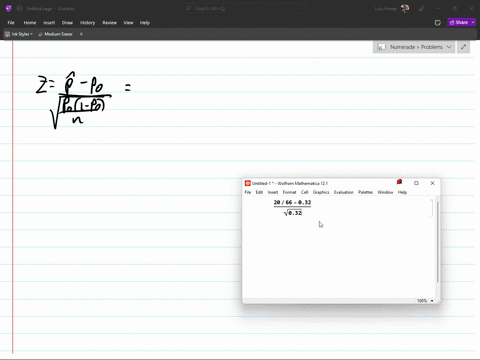Switch to OneNote View tab
This screenshot has height=360, width=480.
coord(128,23)
